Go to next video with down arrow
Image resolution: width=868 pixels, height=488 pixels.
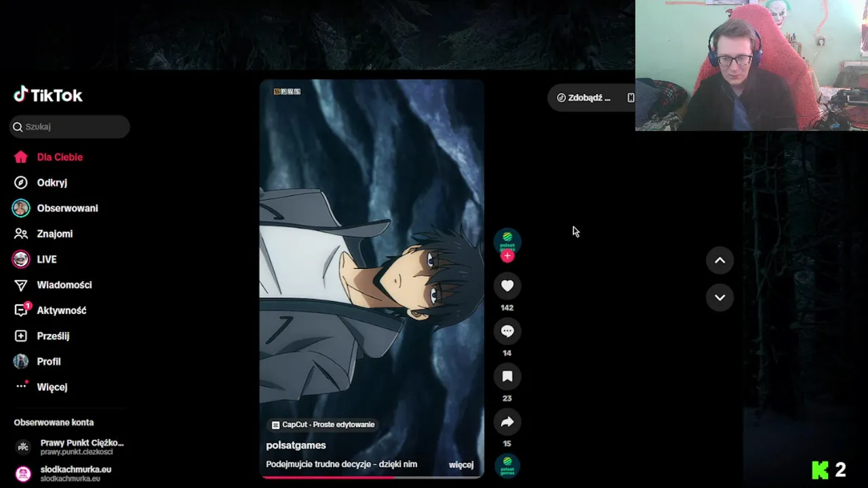point(719,298)
